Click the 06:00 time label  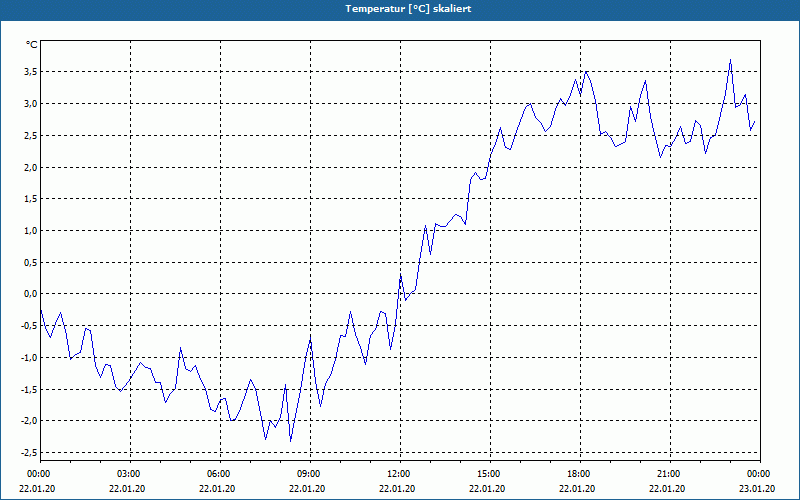pyautogui.click(x=218, y=474)
